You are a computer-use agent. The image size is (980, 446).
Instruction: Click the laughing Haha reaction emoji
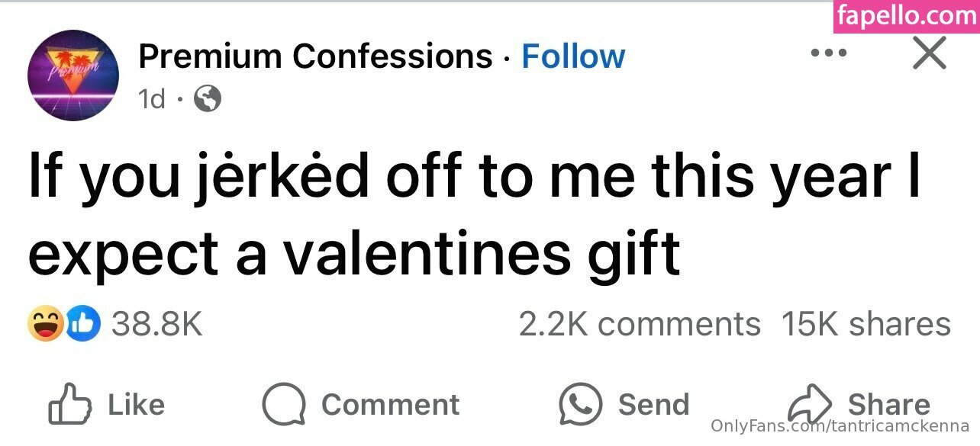pyautogui.click(x=46, y=325)
